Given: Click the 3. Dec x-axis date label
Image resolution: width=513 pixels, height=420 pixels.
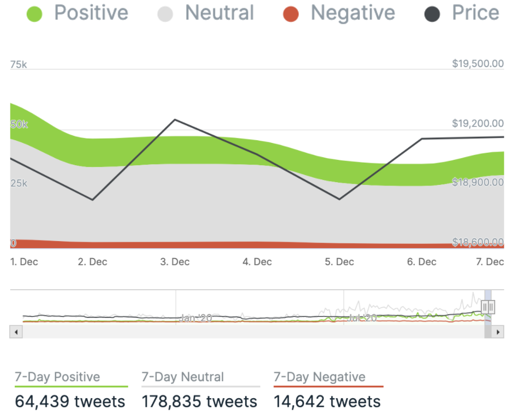Looking at the screenshot, I should tap(175, 262).
